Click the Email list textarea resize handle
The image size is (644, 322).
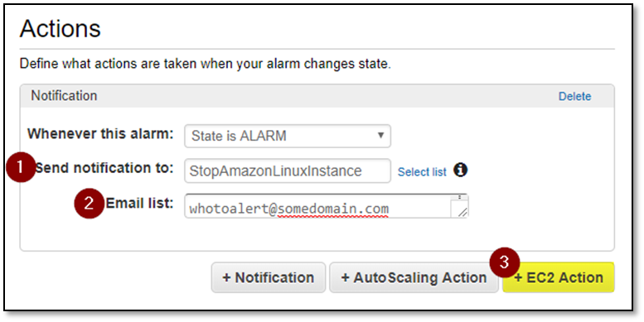pyautogui.click(x=462, y=212)
